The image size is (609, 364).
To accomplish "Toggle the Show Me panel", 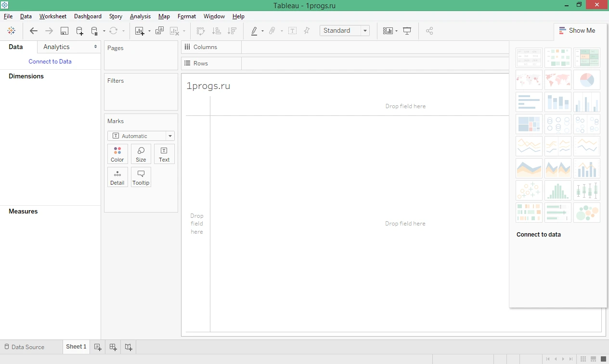I will coord(577,30).
